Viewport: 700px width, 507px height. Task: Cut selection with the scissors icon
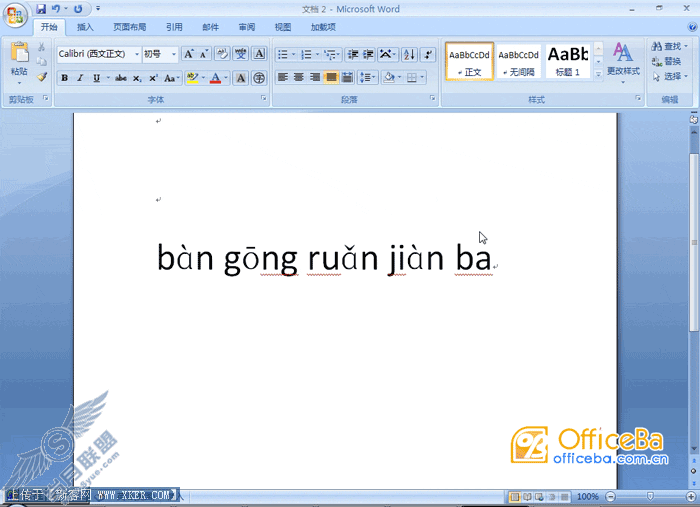(42, 47)
